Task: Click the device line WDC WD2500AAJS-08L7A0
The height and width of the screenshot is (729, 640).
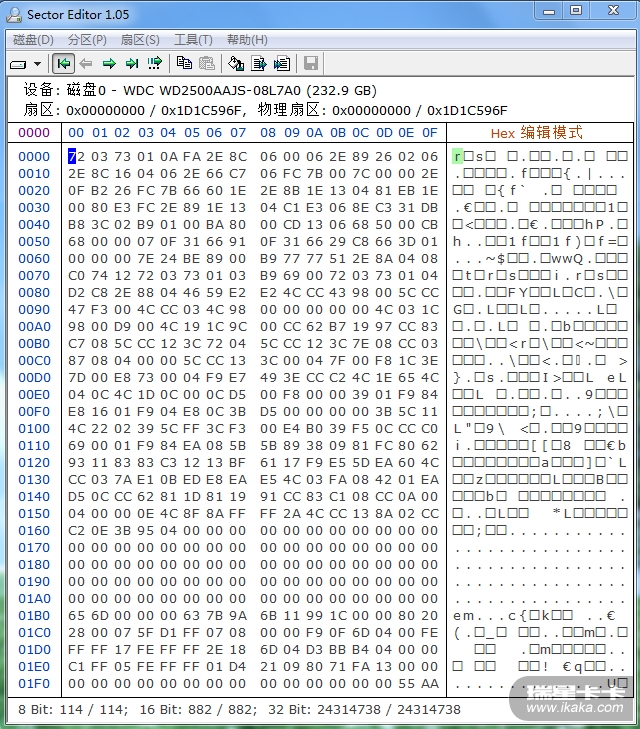Action: pos(200,90)
